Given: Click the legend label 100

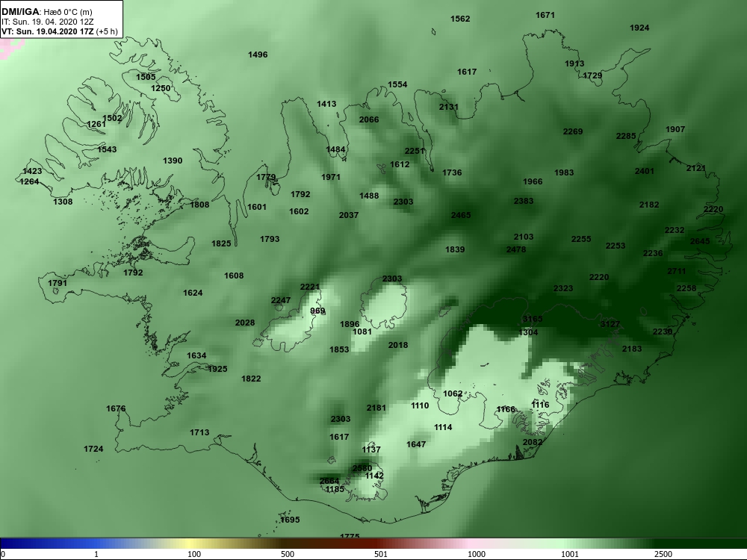Looking at the screenshot, I should [x=194, y=554].
